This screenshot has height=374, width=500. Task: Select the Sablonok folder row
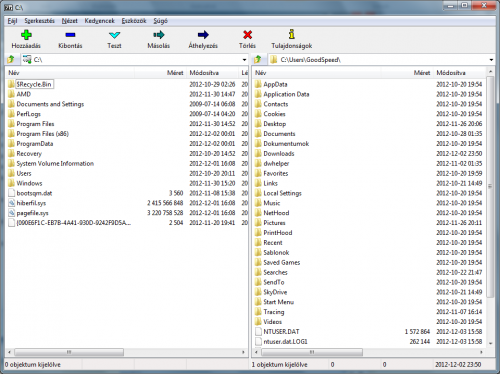pyautogui.click(x=370, y=252)
